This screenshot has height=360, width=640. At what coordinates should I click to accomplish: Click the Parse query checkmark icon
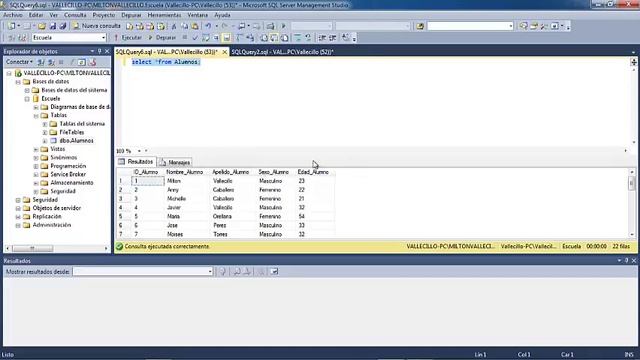(x=195, y=38)
